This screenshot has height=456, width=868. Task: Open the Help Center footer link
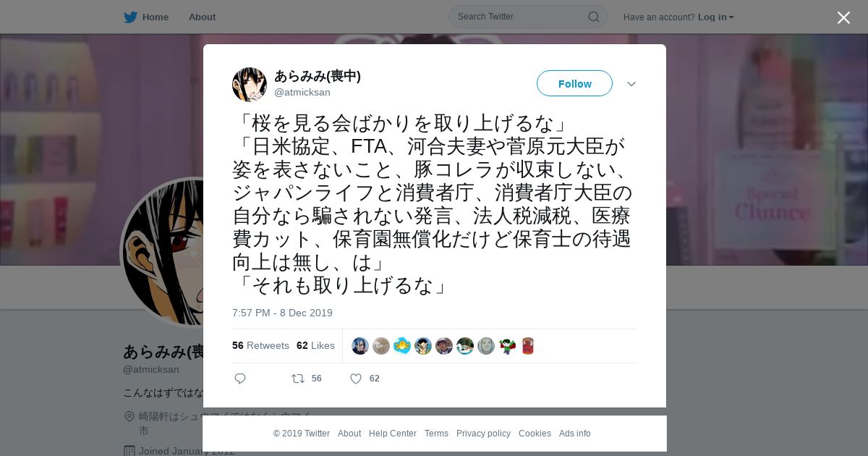(x=393, y=434)
